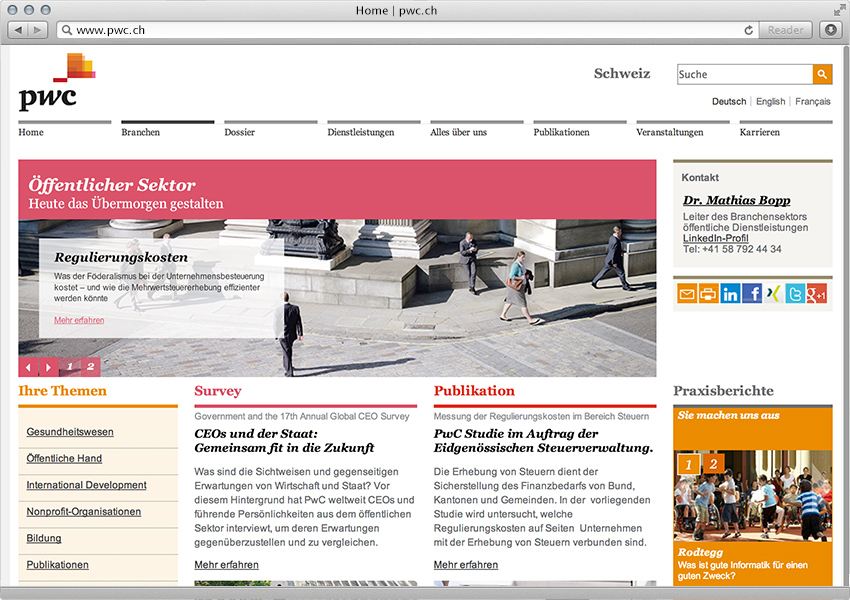The width and height of the screenshot is (850, 600).
Task: Click the 'Sie machen uns aus' heading
Action: (x=728, y=415)
